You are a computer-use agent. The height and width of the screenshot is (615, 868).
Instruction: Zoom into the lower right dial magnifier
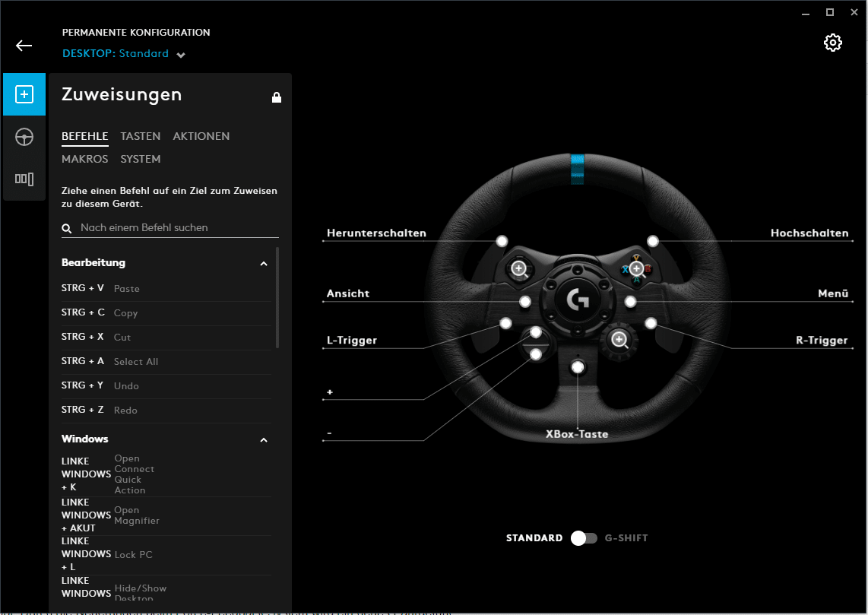pyautogui.click(x=619, y=340)
